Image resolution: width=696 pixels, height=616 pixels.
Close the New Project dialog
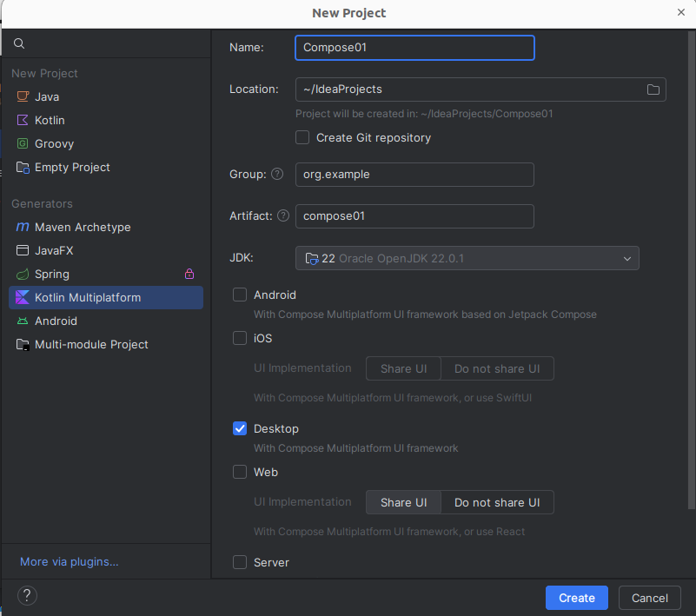coord(681,12)
